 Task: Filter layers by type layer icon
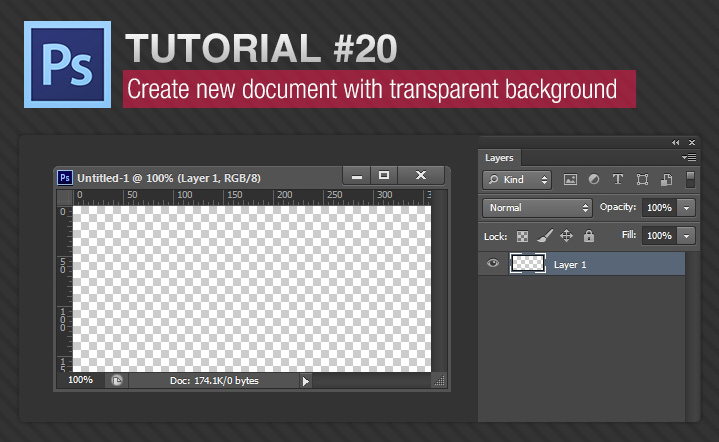(x=617, y=180)
